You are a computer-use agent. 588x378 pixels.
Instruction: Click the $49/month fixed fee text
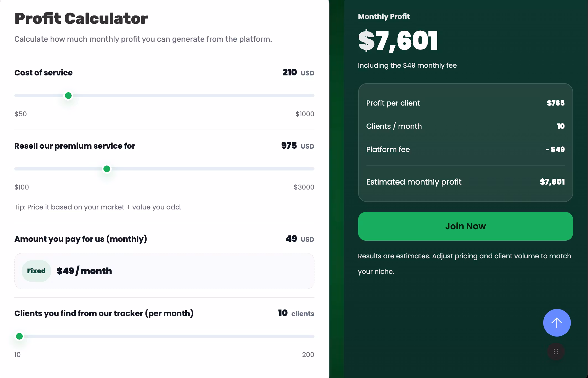click(x=84, y=271)
